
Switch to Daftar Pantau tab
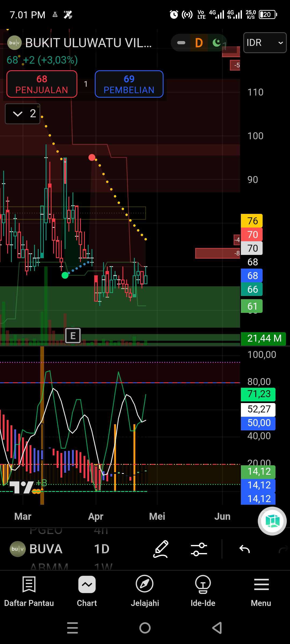29,592
